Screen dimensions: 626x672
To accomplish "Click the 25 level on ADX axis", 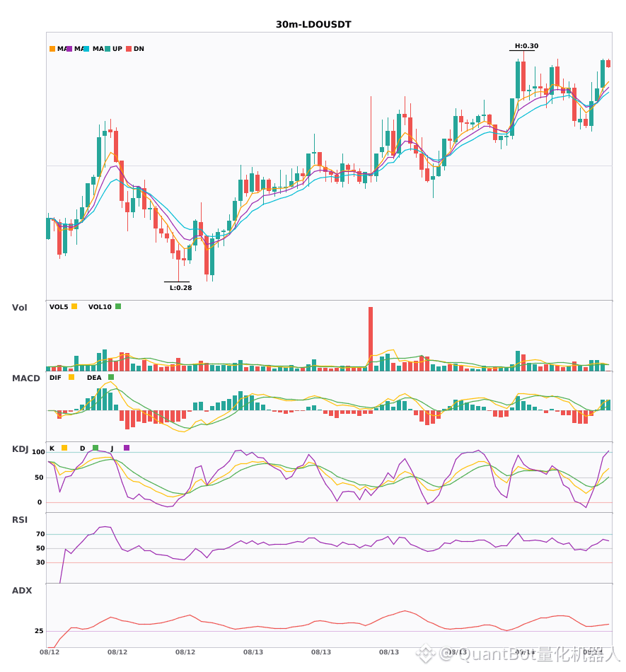I will pyautogui.click(x=39, y=631).
